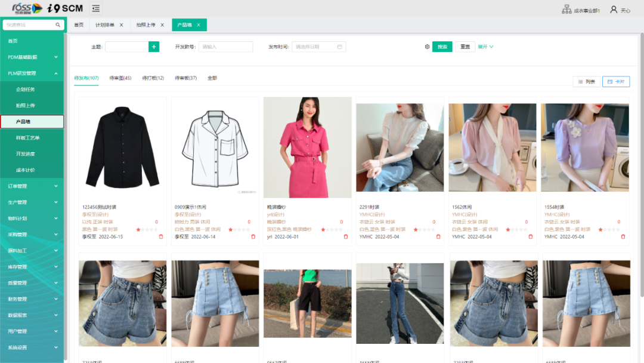Click the green plus button beside 主题
This screenshot has width=644, height=363.
pyautogui.click(x=154, y=47)
